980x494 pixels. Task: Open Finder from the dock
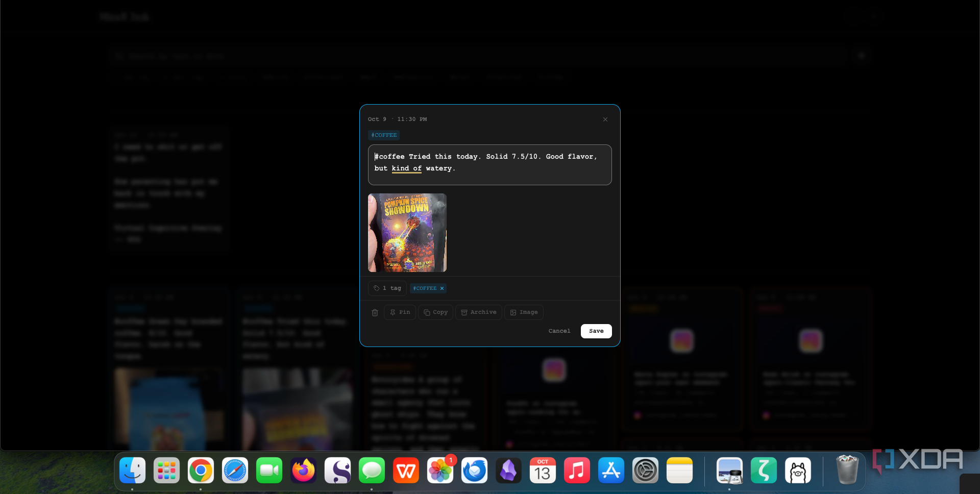click(132, 470)
